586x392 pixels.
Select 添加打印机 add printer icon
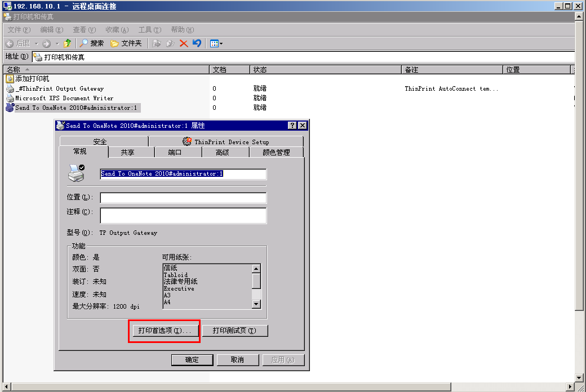(10, 79)
